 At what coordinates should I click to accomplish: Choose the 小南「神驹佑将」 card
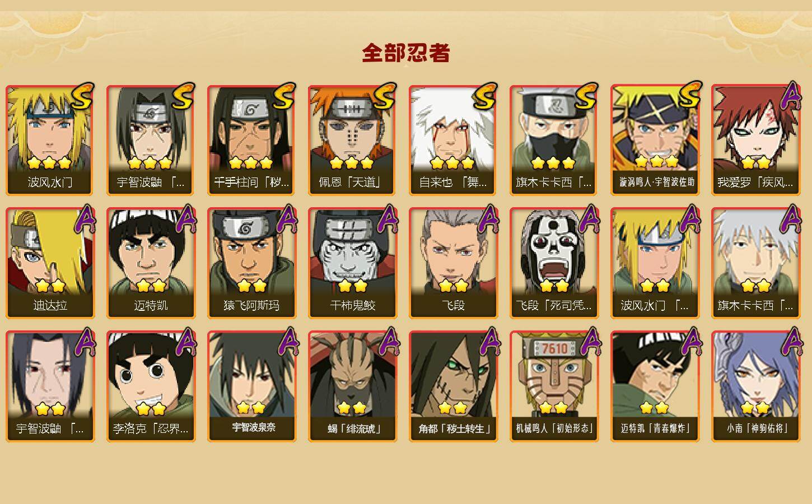click(x=755, y=386)
